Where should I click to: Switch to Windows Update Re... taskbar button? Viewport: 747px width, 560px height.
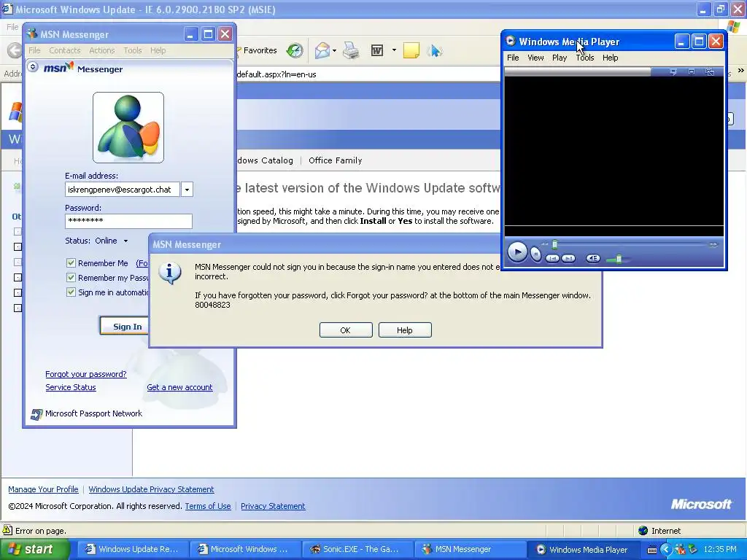coord(135,549)
